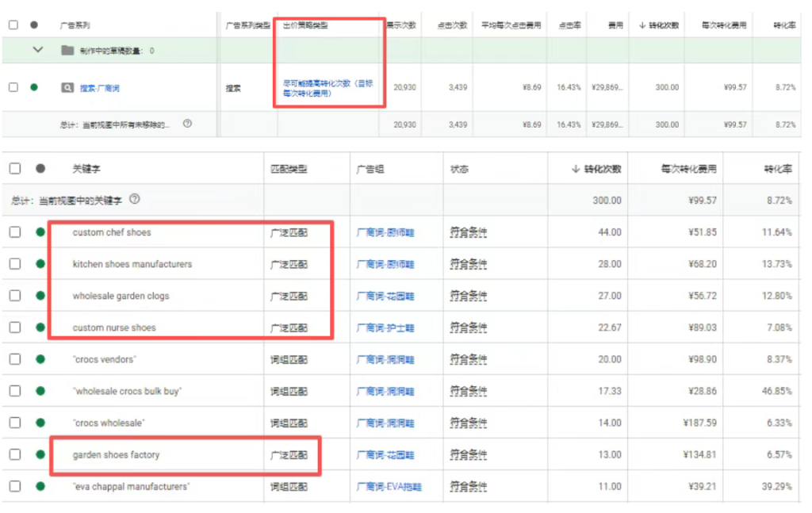Viewport: 812px width, 513px height.
Task: Sort by 转化次数 in the keyword table header
Action: (597, 169)
